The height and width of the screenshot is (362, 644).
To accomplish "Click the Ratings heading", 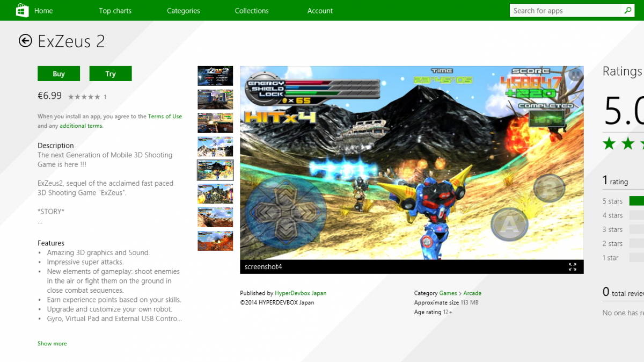I will pyautogui.click(x=623, y=71).
